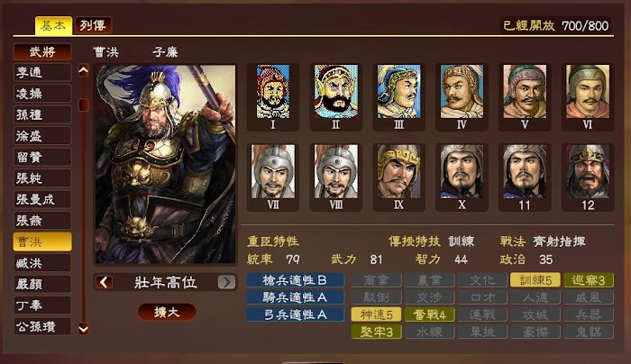Click the 擴大 enlarge button
Image resolution: width=631 pixels, height=364 pixels.
pyautogui.click(x=167, y=312)
